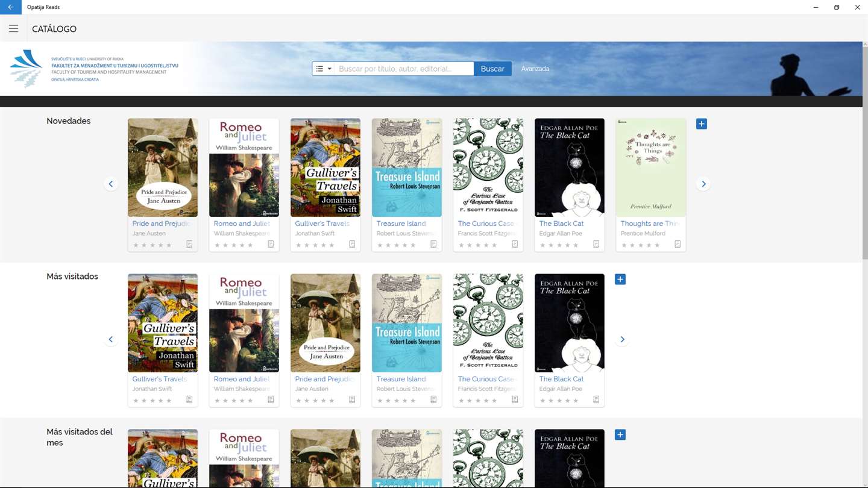Open Treasure Island cover in Más visitados
This screenshot has height=488, width=868.
(407, 323)
